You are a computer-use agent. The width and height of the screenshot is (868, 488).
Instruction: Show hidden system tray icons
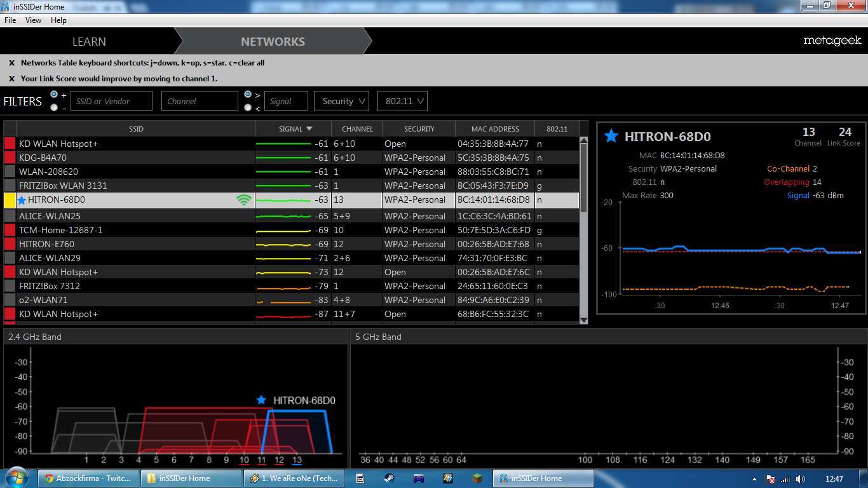(754, 479)
